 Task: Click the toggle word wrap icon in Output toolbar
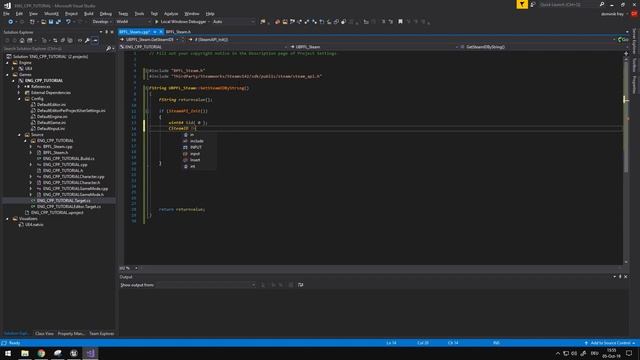point(301,285)
